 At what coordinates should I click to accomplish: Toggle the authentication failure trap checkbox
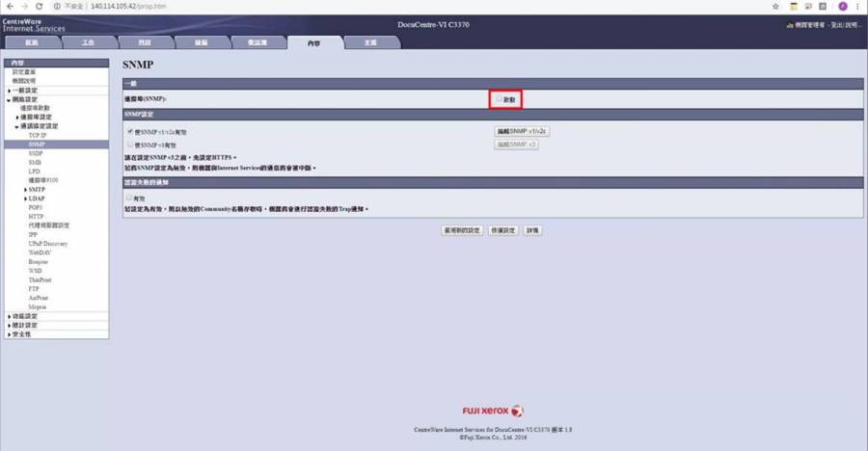130,197
